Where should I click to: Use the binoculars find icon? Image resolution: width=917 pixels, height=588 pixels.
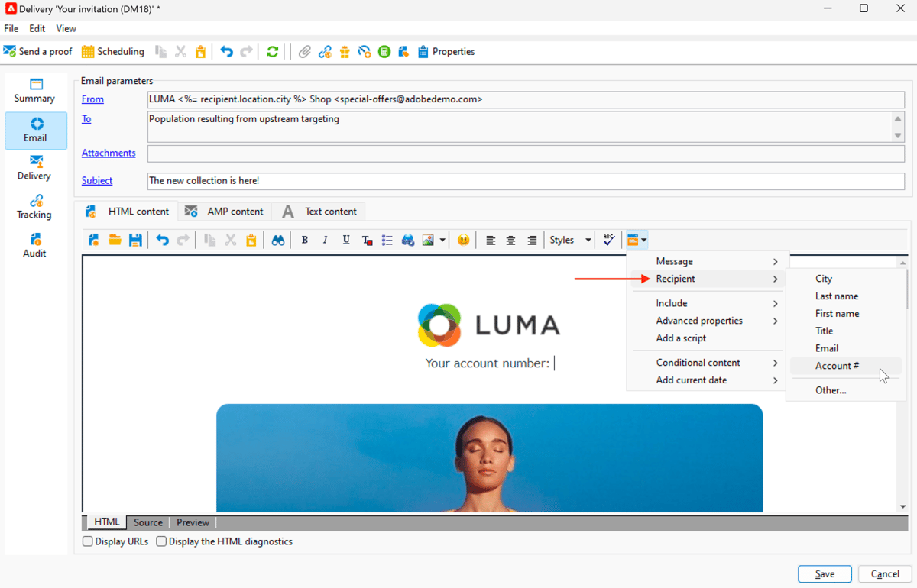click(277, 240)
